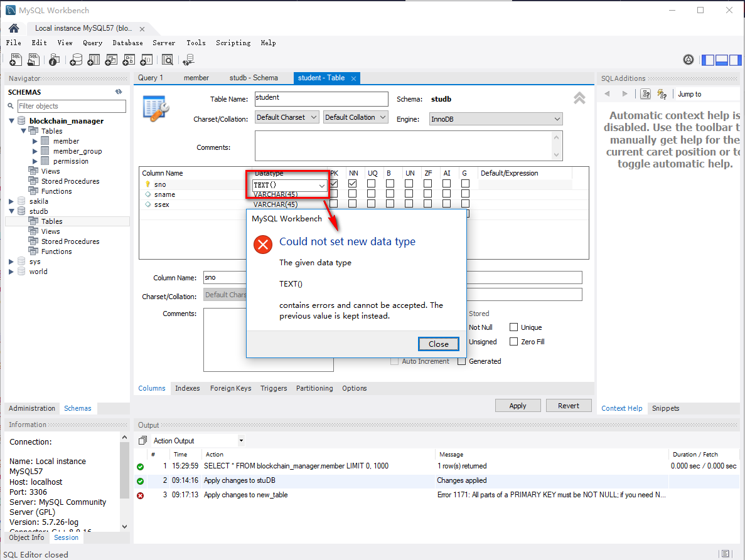
Task: Create a new function f() icon
Action: coord(146,60)
